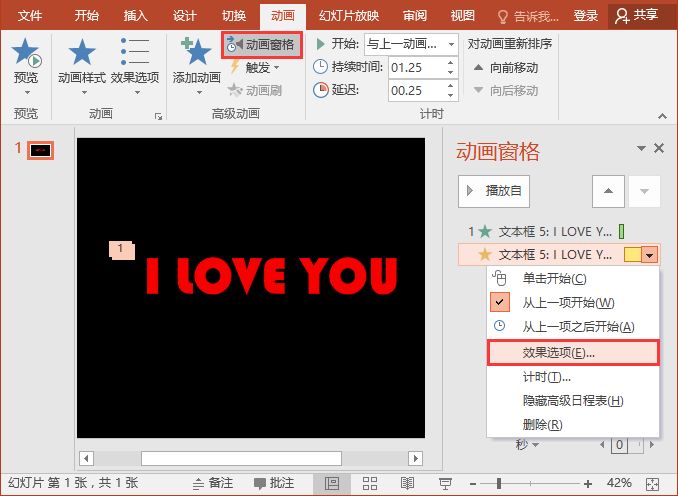Screen dimensions: 678x496
Task: Increase the duration with up spinner
Action: pos(451,62)
